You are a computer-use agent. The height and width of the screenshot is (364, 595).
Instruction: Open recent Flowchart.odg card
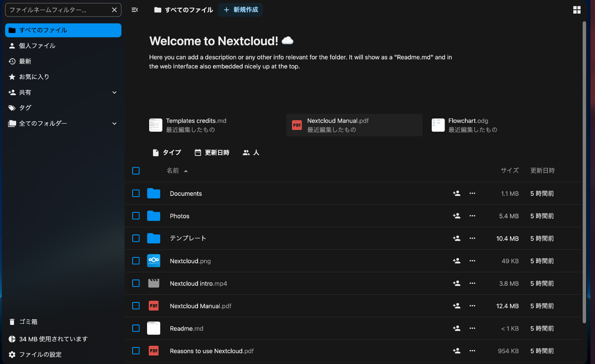coord(496,125)
